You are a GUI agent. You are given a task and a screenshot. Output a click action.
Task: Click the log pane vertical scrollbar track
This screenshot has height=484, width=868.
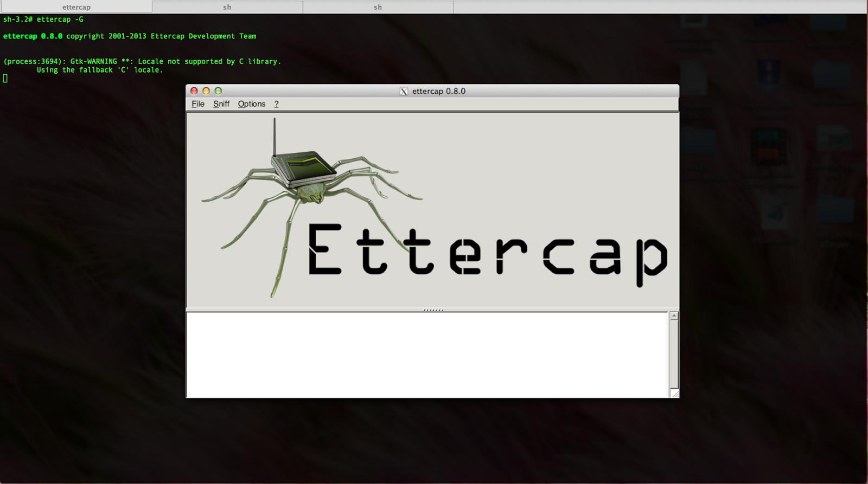pos(674,353)
